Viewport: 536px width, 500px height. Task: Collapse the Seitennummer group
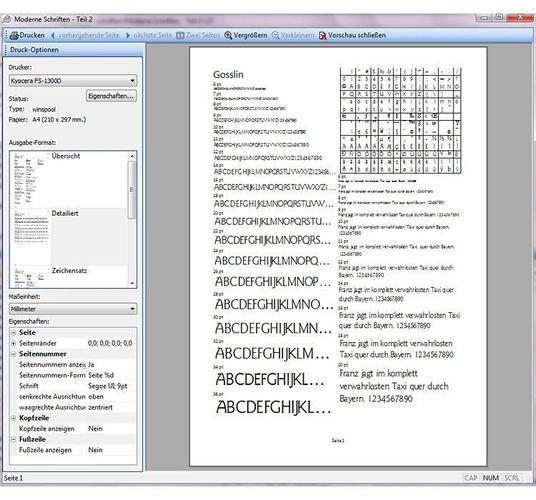coord(13,354)
